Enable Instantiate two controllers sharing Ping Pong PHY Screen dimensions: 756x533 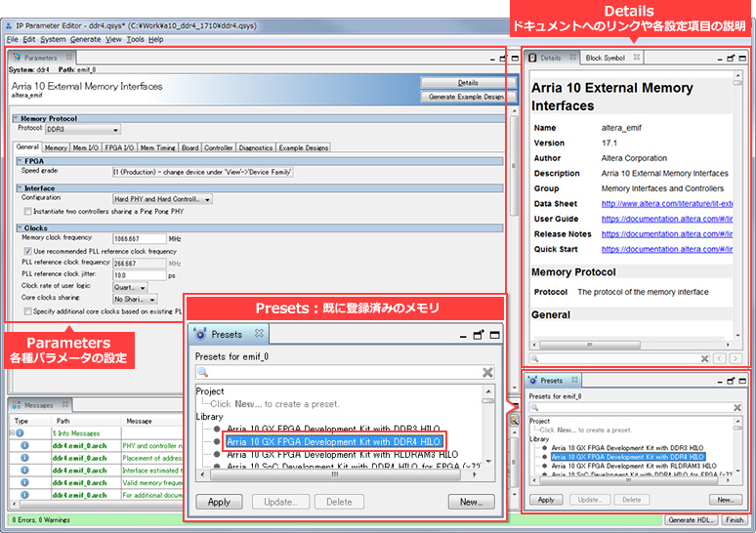pyautogui.click(x=27, y=211)
